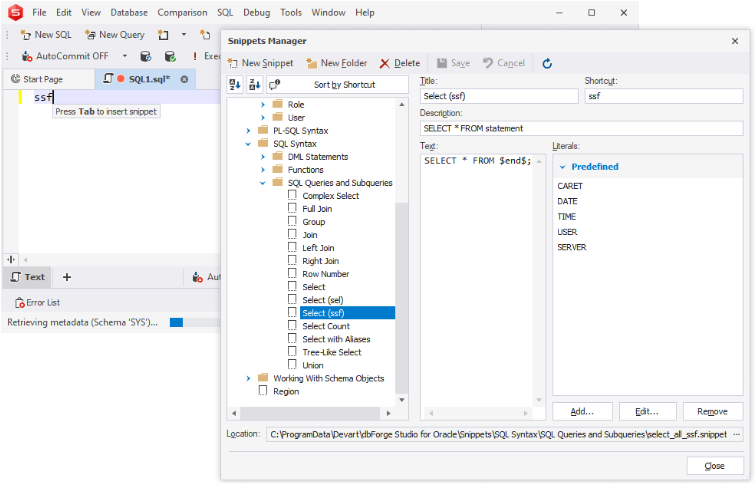Click New Folder in Snippets Manager
Screen dimensions: 755x483
[338, 63]
